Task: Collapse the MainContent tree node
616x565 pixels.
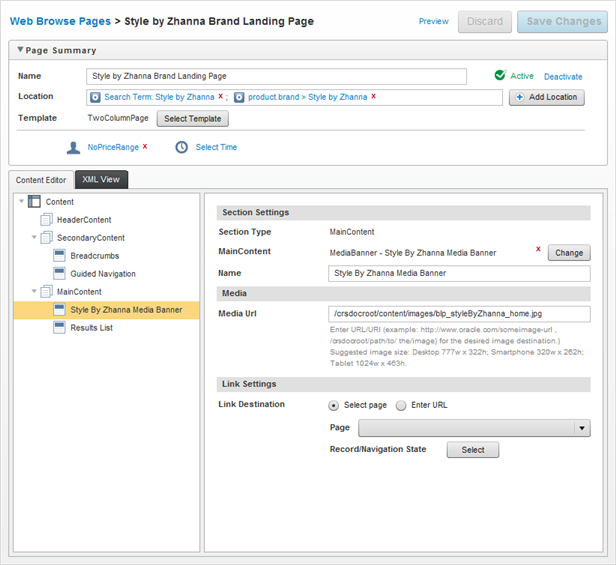Action: tap(34, 291)
